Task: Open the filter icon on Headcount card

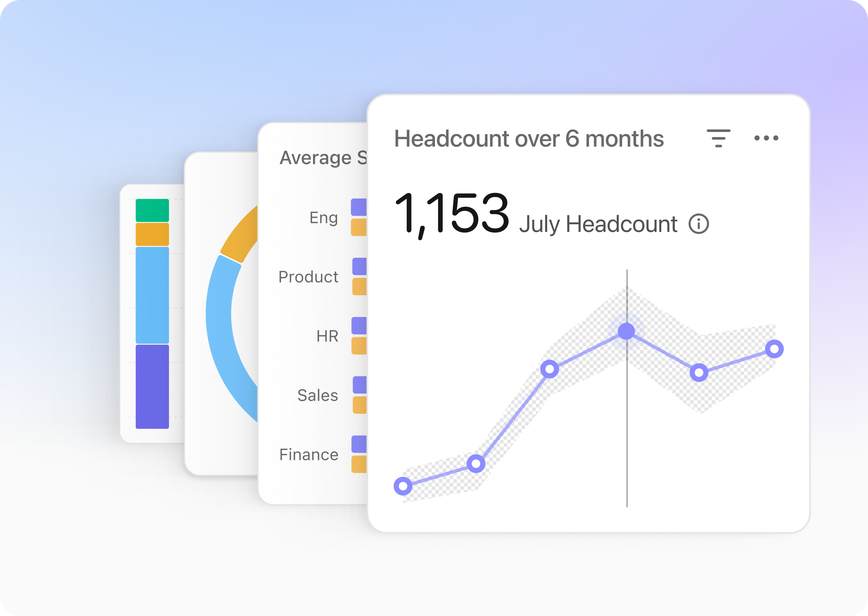Action: click(x=718, y=138)
